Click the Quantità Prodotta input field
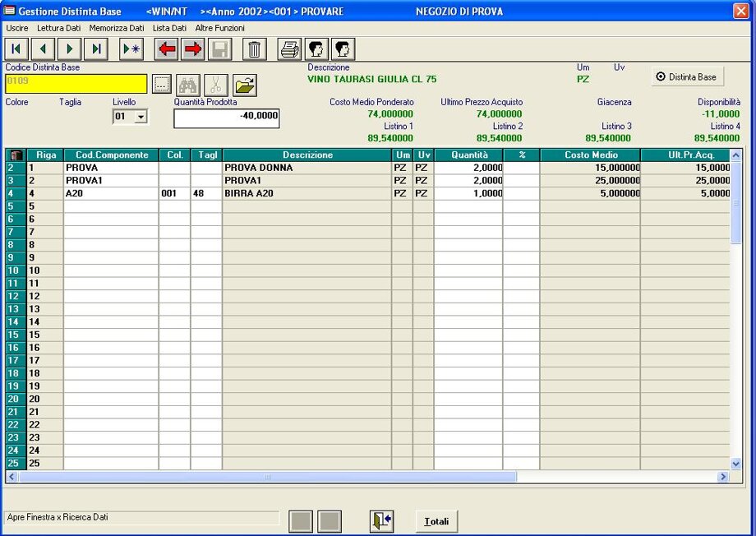The image size is (756, 536). 226,118
